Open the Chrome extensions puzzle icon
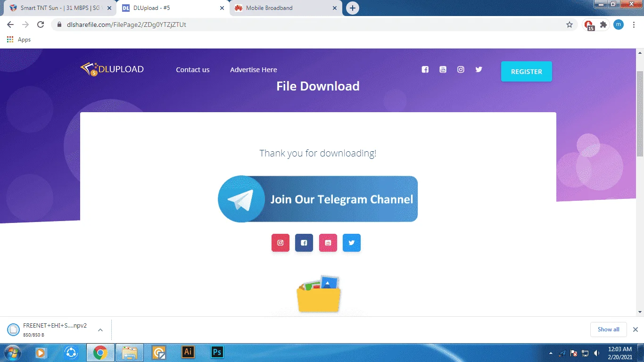Viewport: 644px width, 362px height. [x=603, y=25]
